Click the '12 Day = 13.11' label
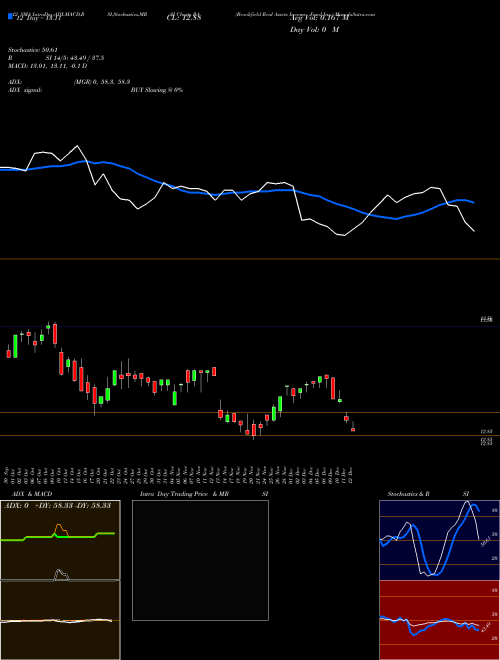This screenshot has width=500, height=660. click(x=37, y=18)
